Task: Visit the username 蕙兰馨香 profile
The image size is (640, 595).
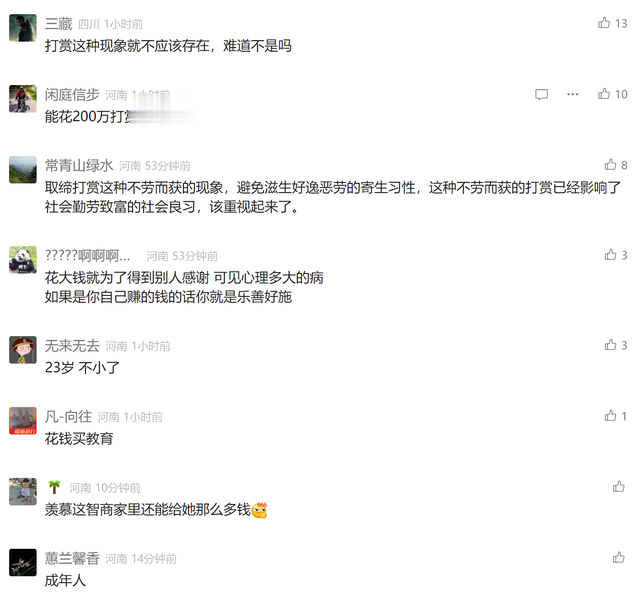Action: point(72,558)
